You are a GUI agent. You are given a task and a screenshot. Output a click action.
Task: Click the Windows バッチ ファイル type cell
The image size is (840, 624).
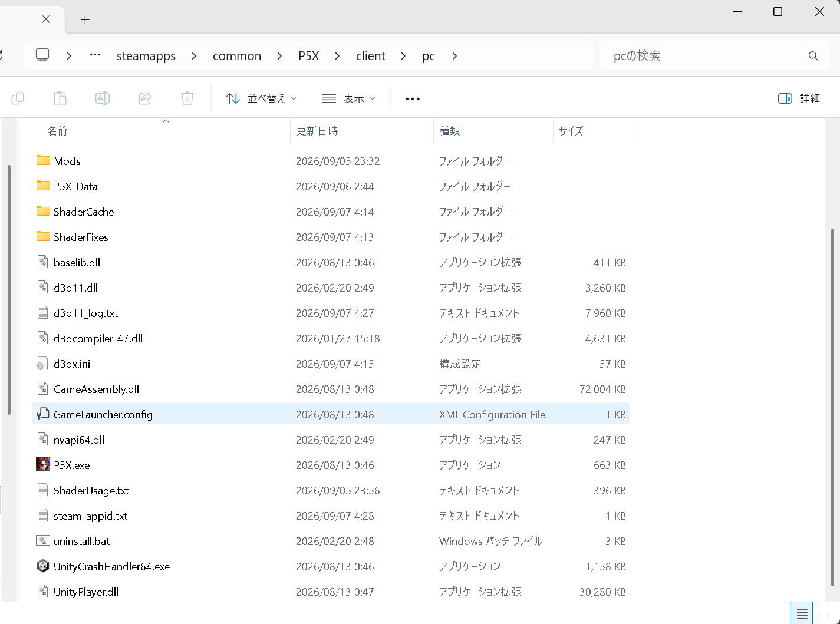coord(490,541)
